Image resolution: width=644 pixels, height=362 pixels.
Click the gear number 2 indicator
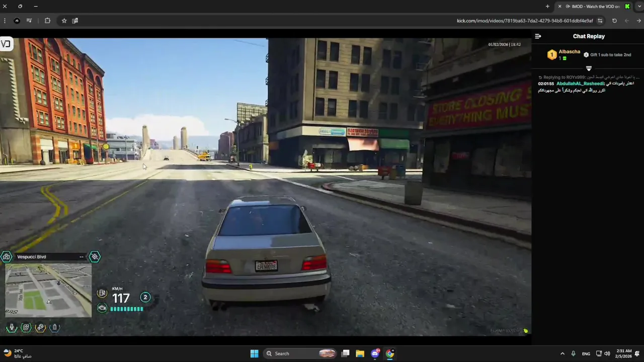coord(145,297)
